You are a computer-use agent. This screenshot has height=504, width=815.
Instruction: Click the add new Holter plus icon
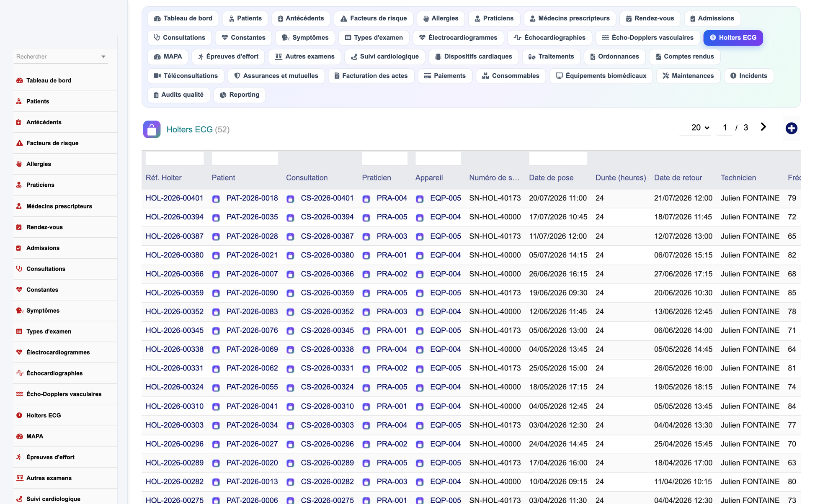coord(791,129)
